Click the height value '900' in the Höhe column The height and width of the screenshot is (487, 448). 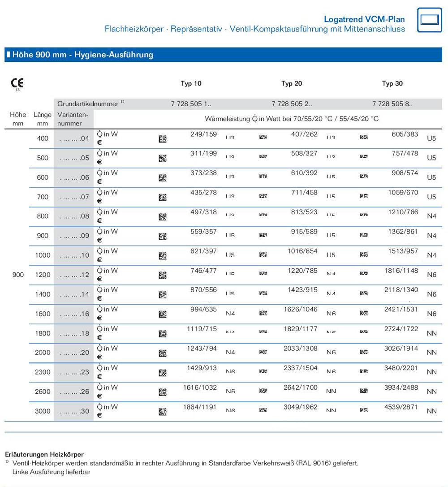click(x=18, y=275)
